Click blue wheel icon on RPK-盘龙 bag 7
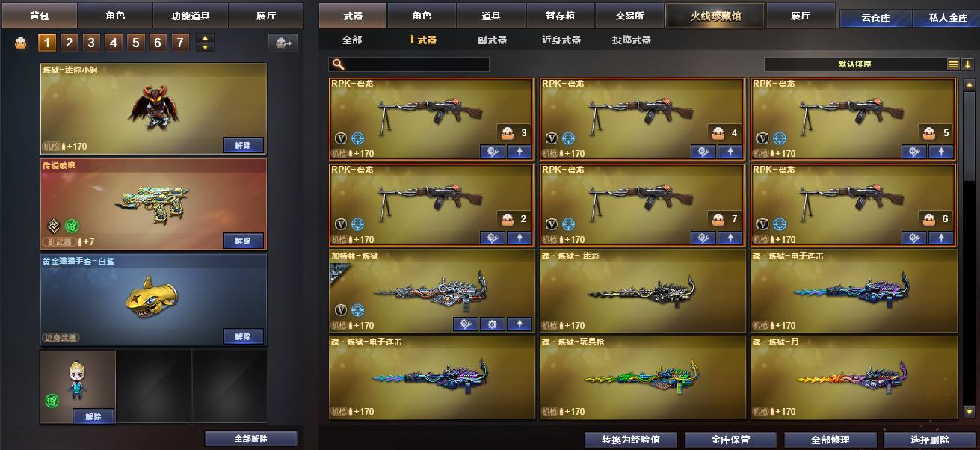 coord(568,224)
